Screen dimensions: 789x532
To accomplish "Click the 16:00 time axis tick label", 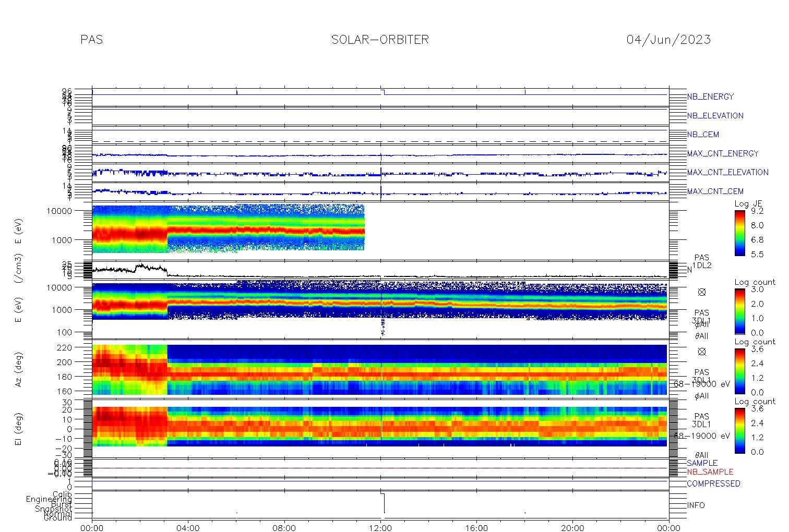I will [476, 527].
